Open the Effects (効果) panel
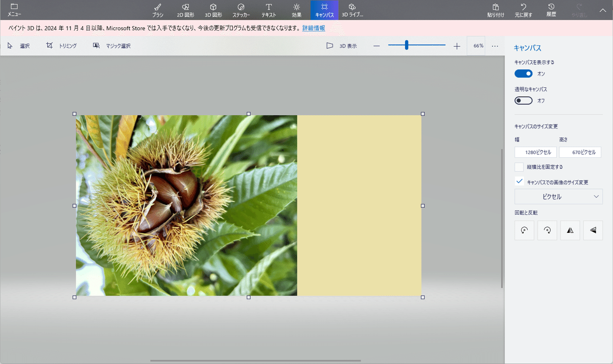 pyautogui.click(x=297, y=10)
